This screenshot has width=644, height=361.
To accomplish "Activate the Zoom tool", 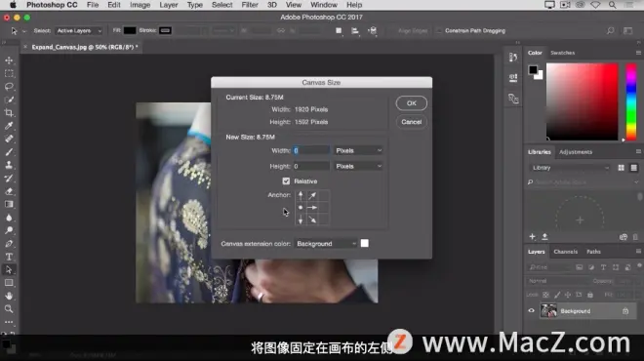I will pos(9,309).
